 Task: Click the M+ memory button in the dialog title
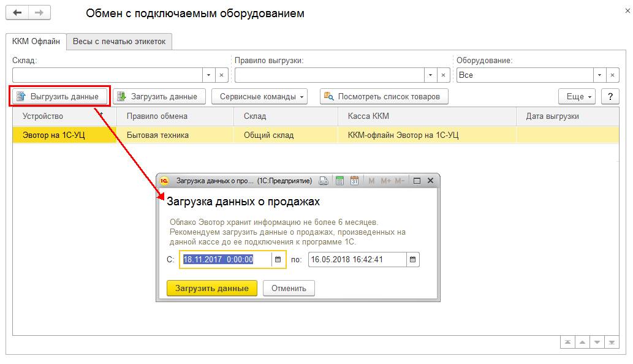point(385,181)
